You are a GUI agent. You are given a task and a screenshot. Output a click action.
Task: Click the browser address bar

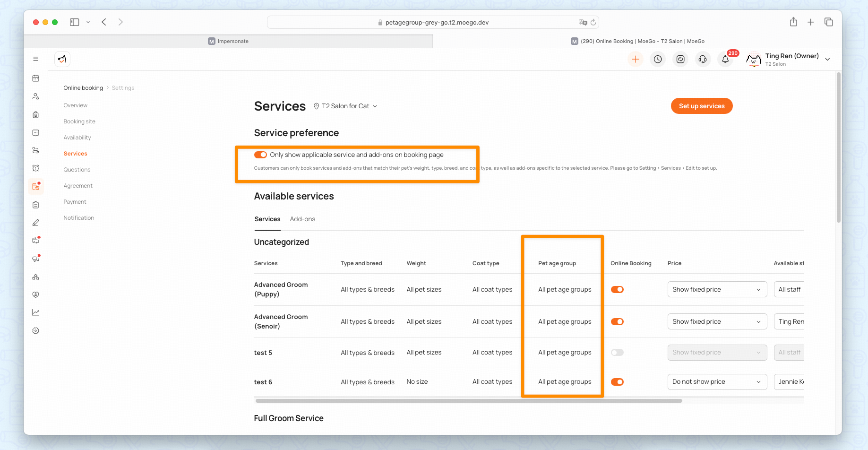(432, 22)
